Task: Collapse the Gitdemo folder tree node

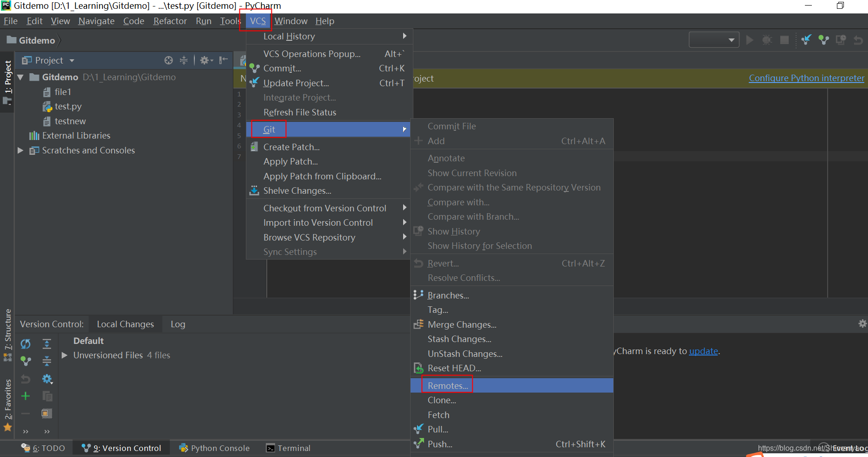Action: click(20, 77)
